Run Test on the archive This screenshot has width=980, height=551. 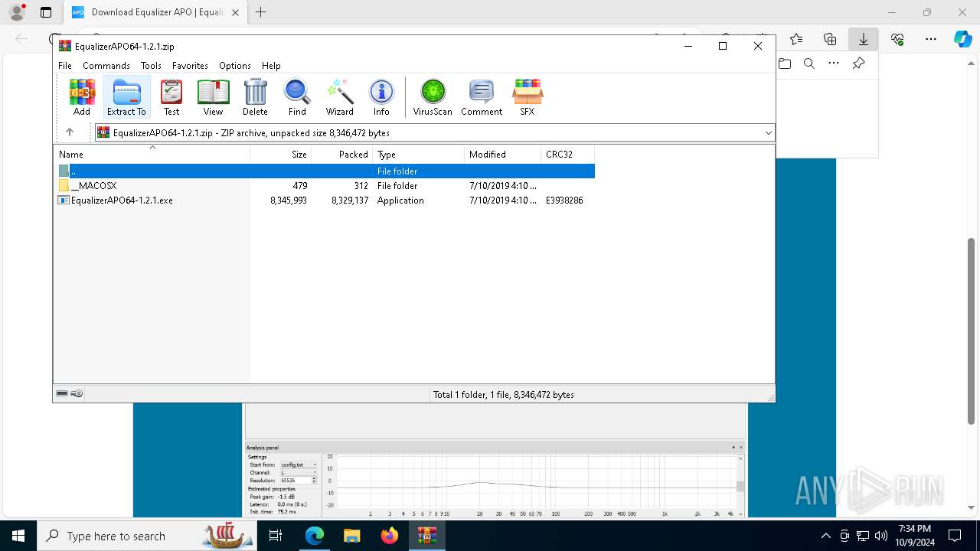tap(171, 97)
